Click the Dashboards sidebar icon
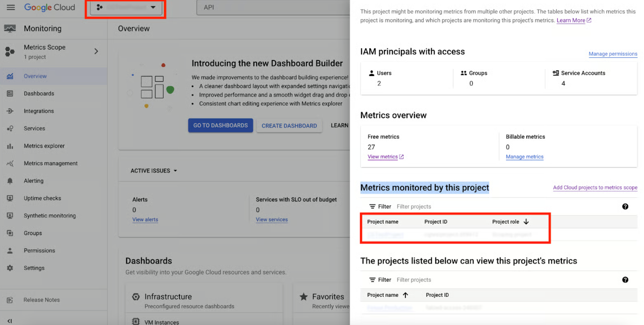 click(10, 93)
